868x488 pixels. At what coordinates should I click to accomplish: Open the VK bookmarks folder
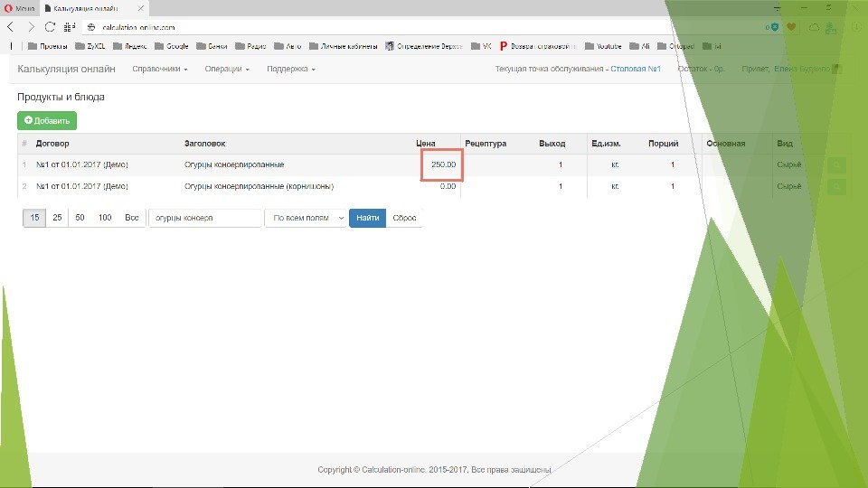point(481,46)
